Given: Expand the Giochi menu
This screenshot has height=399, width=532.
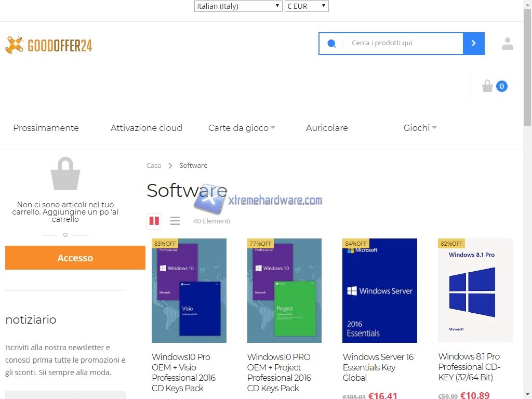Looking at the screenshot, I should coord(420,128).
